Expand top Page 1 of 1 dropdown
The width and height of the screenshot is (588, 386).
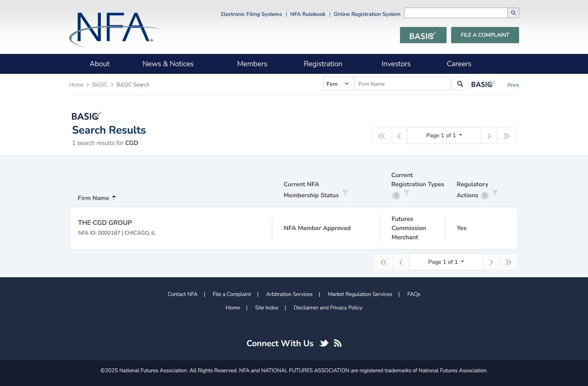[x=444, y=135]
